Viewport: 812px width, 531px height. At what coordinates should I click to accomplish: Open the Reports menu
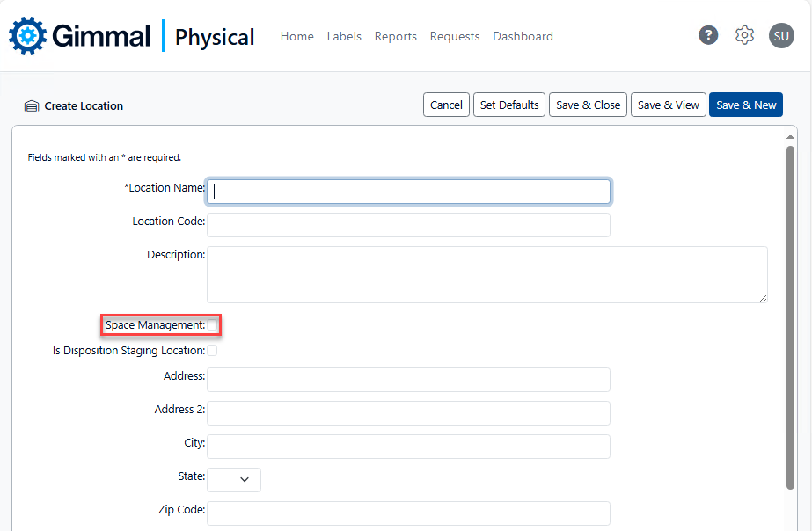(395, 36)
